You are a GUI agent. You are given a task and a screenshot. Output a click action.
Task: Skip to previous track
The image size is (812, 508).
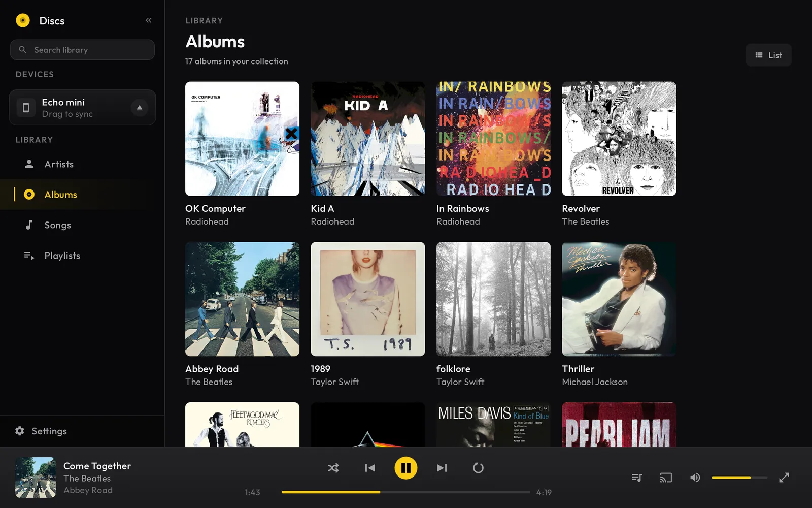click(x=370, y=468)
